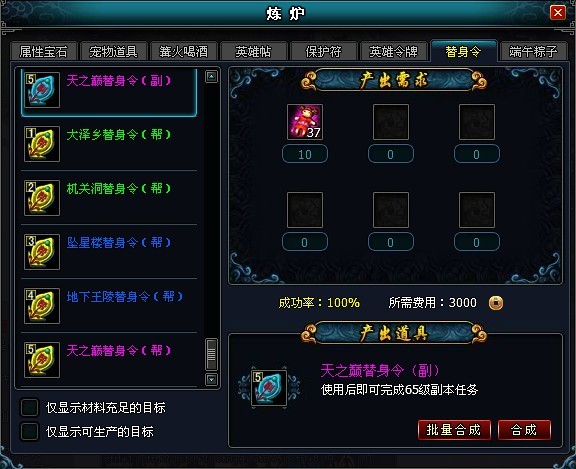
Task: Click the list scroll up arrow
Action: tap(211, 76)
